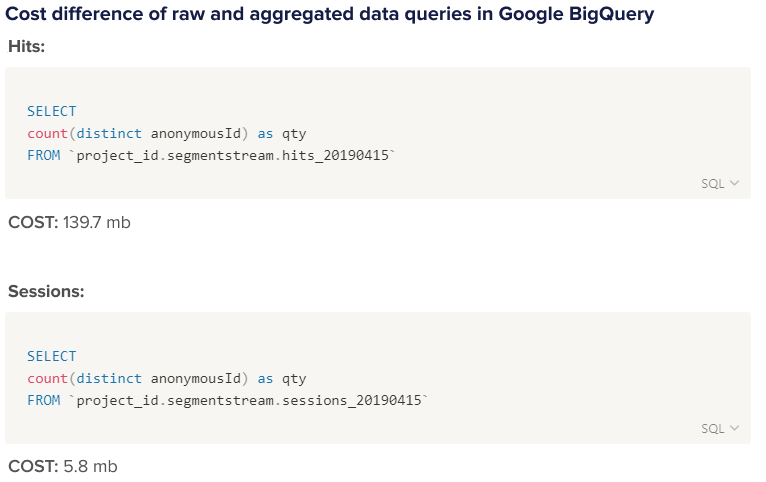
Task: Click the Sessions: section label
Action: tap(46, 292)
